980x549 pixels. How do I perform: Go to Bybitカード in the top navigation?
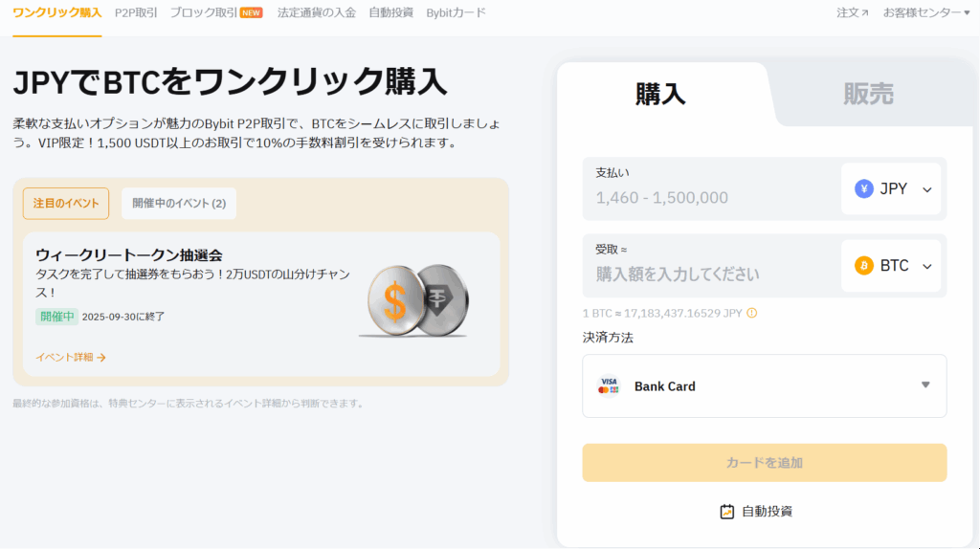[x=456, y=13]
